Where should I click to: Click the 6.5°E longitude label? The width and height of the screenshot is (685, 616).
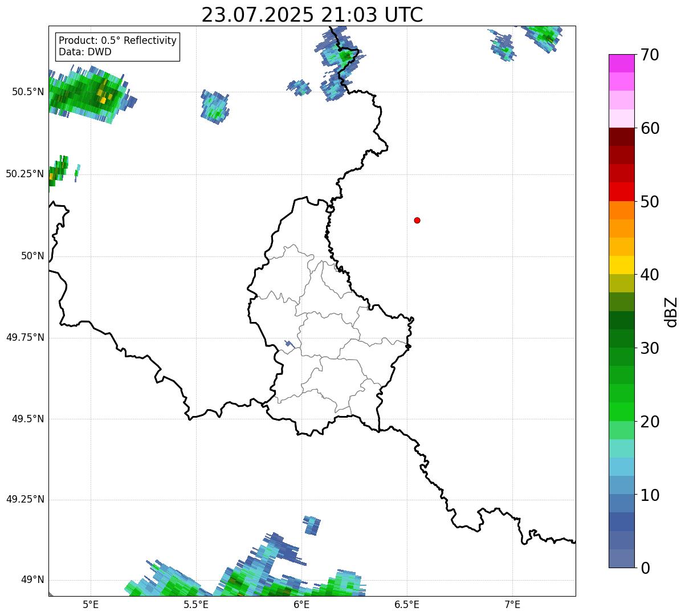[407, 605]
